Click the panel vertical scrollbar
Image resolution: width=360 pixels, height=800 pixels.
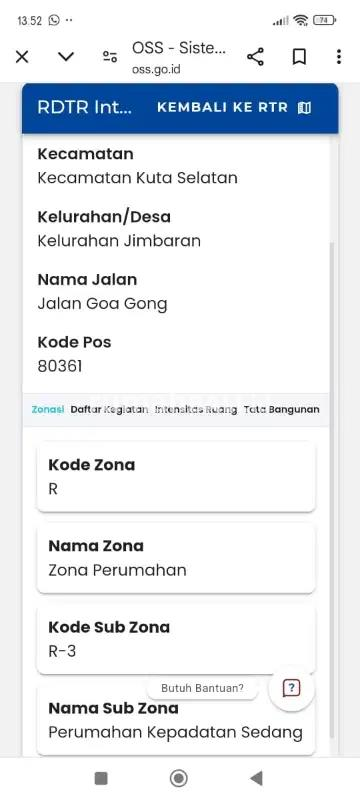332,490
